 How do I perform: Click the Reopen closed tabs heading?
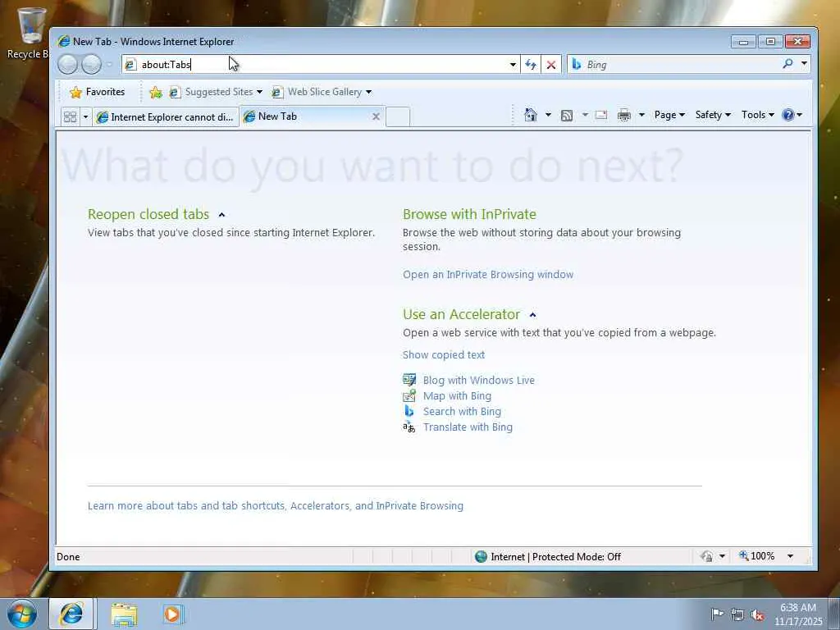[x=148, y=214]
